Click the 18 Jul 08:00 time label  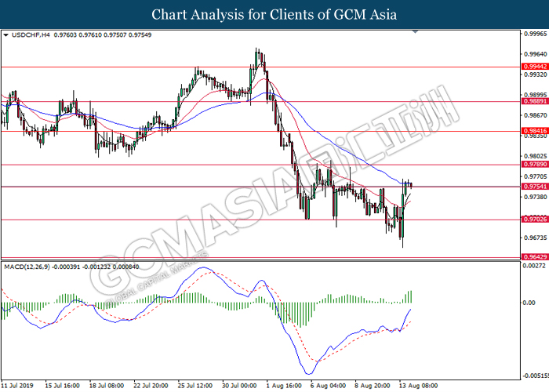pos(107,386)
